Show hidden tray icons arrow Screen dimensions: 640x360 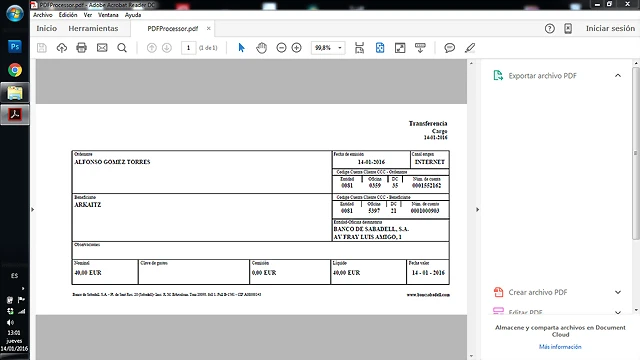point(22,288)
